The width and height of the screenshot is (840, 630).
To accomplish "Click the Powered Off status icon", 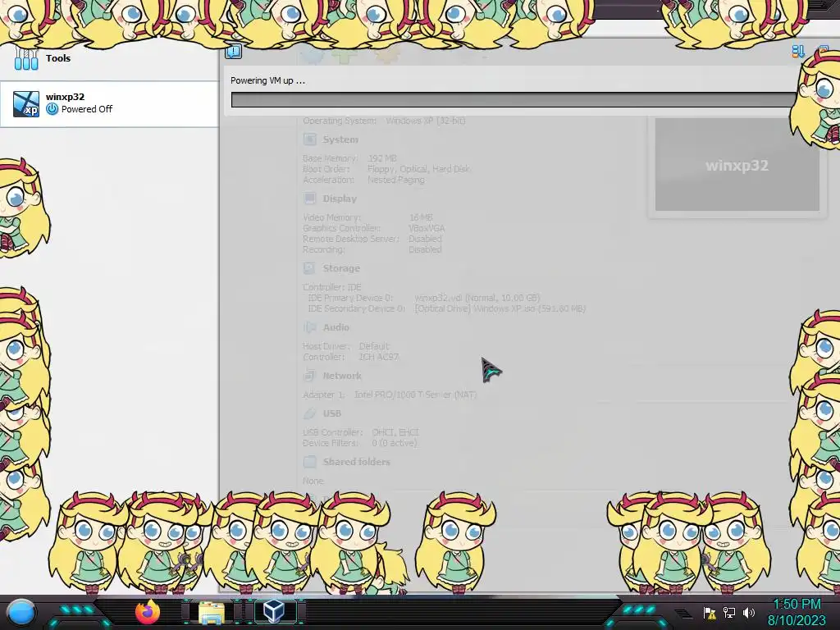I will click(x=52, y=109).
